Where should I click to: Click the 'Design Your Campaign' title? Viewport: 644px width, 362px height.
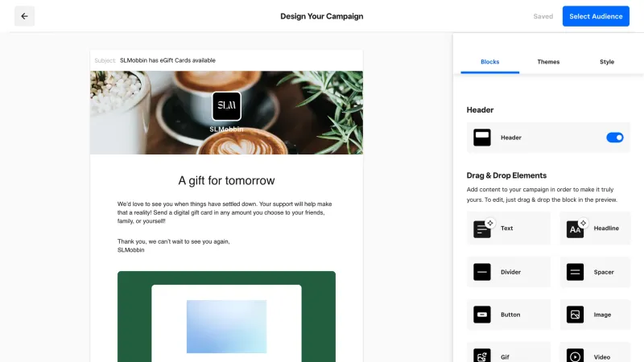coord(321,16)
